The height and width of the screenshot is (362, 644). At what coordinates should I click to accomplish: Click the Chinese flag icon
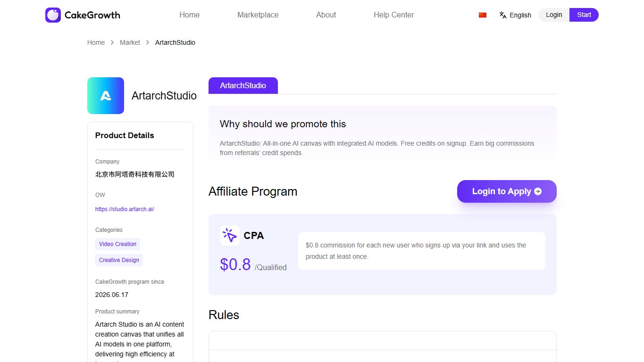pyautogui.click(x=482, y=15)
